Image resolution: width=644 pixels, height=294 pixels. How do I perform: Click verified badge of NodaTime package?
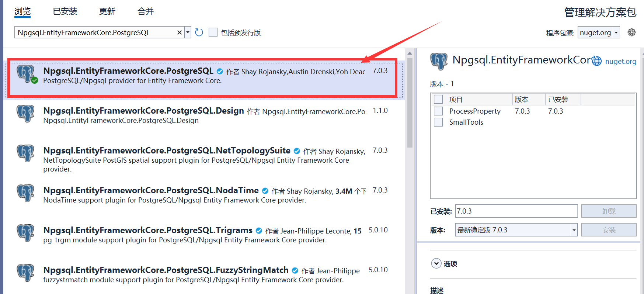click(265, 191)
